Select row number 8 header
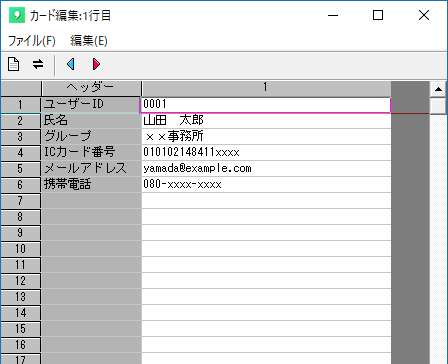Image resolution: width=448 pixels, height=364 pixels. pyautogui.click(x=21, y=217)
